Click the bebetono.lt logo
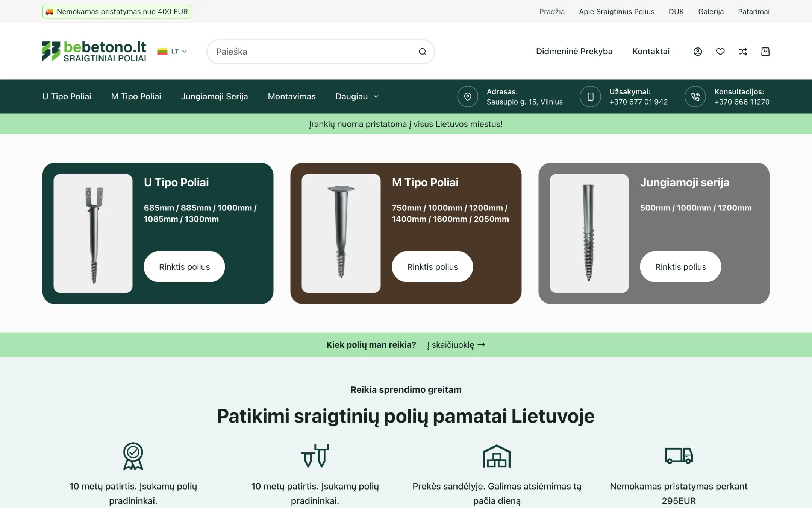This screenshot has width=812, height=508. (x=94, y=51)
